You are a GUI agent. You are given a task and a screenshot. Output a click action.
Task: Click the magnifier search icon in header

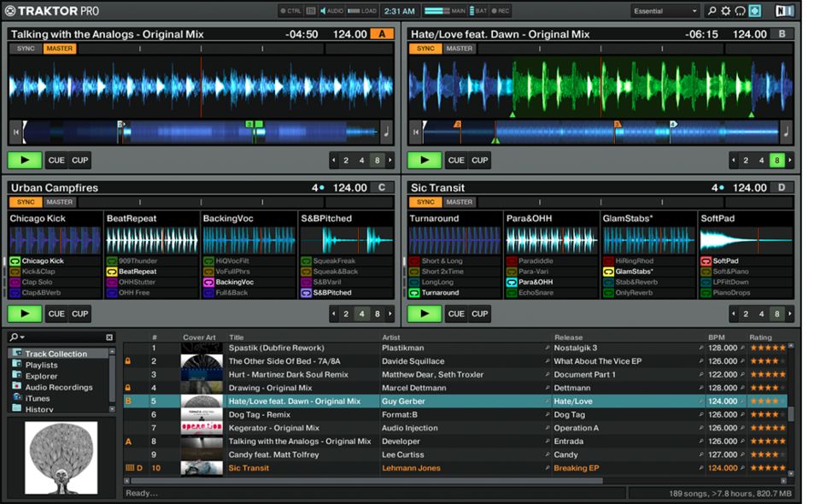[x=712, y=11]
